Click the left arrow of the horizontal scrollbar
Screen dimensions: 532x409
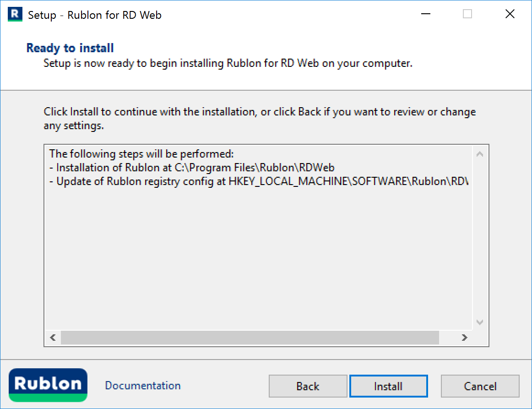pyautogui.click(x=53, y=338)
